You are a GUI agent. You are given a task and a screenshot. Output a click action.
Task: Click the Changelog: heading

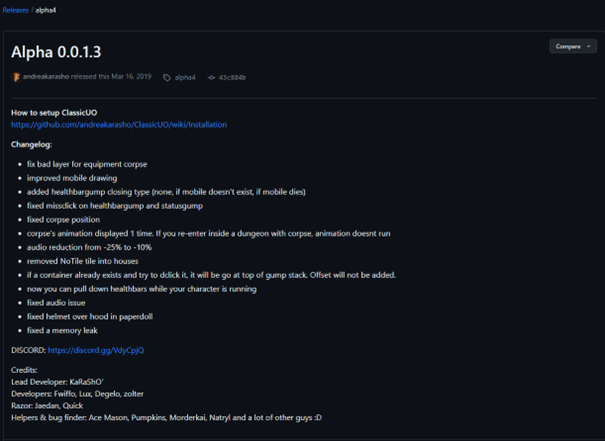pos(31,144)
